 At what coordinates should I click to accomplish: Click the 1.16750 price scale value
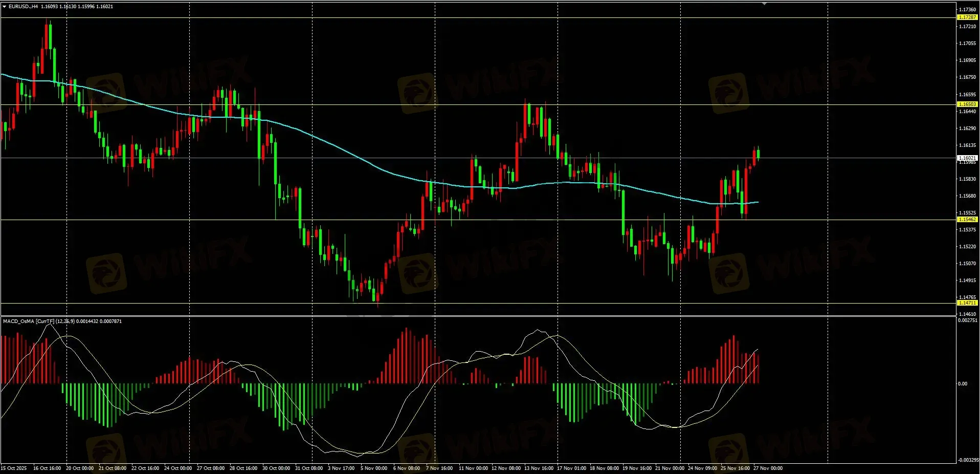point(967,77)
